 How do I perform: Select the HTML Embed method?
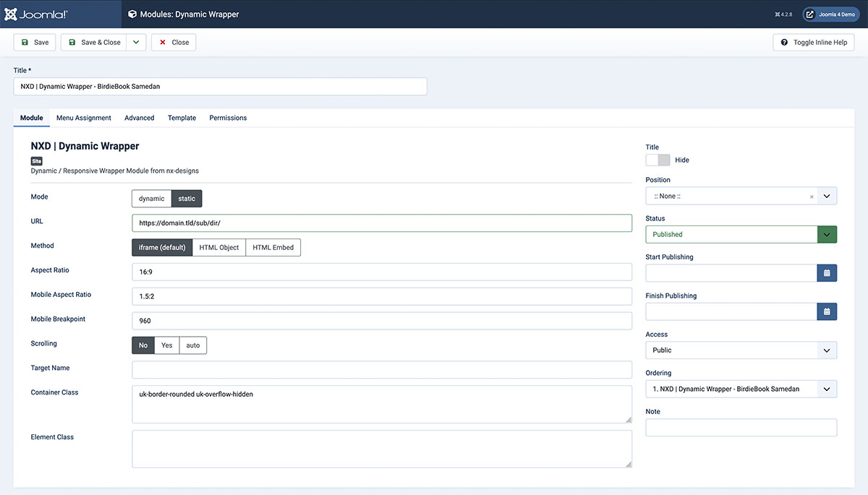coord(273,247)
